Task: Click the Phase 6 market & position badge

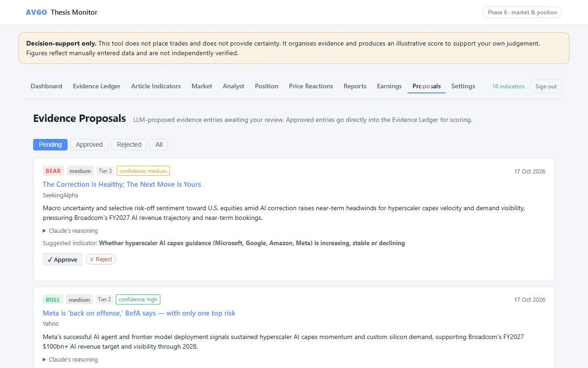Action: 522,12
